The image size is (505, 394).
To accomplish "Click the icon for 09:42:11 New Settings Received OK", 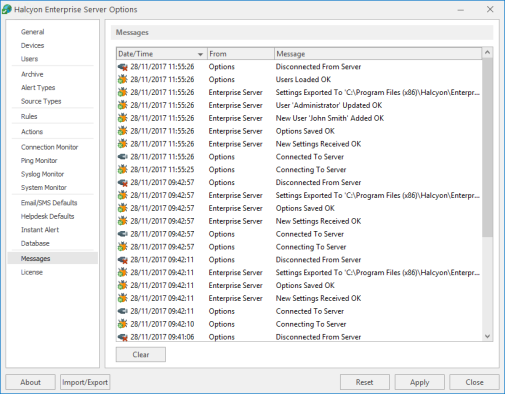I will click(x=123, y=298).
